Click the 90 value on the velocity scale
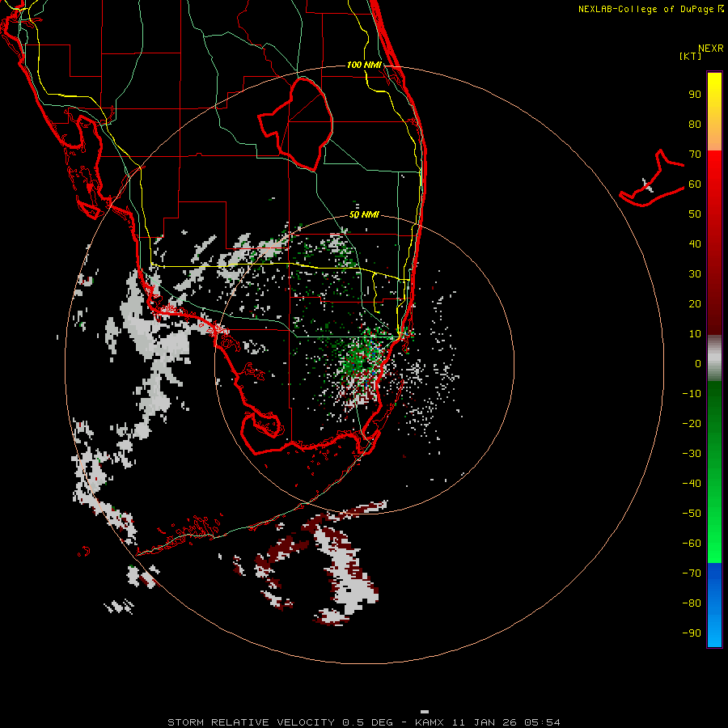Viewport: 728px width, 728px height. tap(695, 95)
